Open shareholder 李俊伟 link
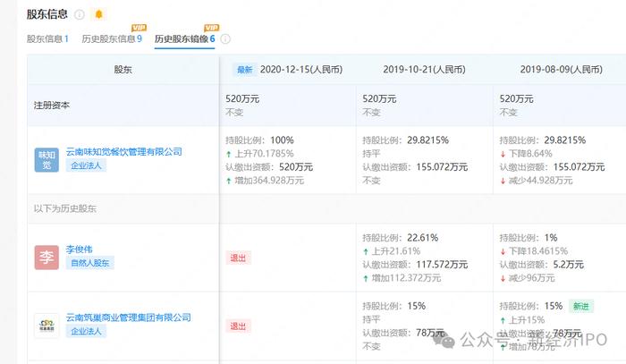 coord(79,250)
